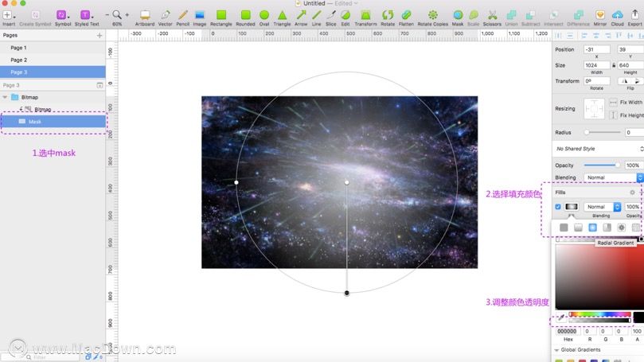This screenshot has width=644, height=362.
Task: Select the Pencil tool
Action: pos(183,15)
